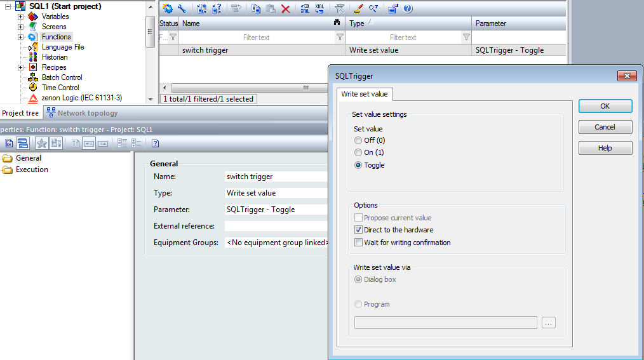This screenshot has height=360, width=644.
Task: Expand the Recipes tree node
Action: point(20,67)
